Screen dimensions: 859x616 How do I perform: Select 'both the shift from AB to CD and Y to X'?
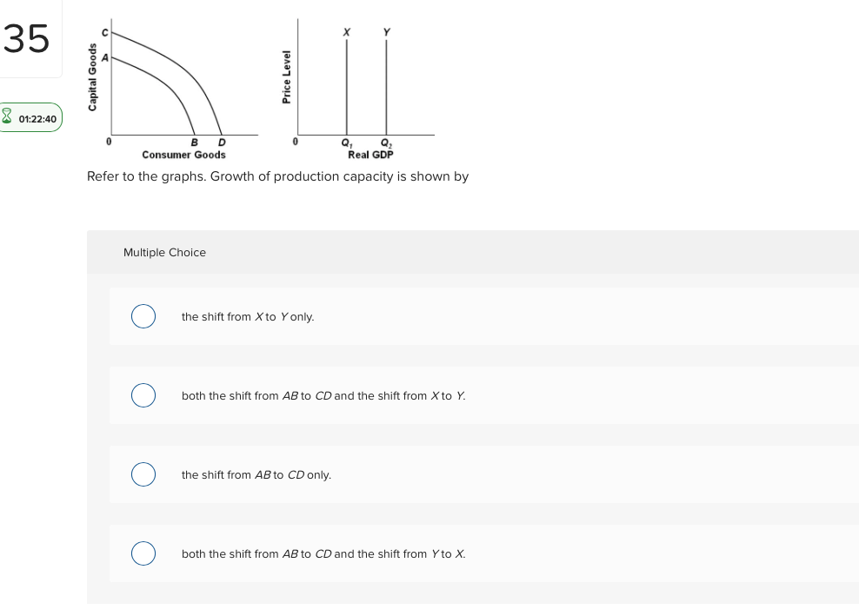point(143,553)
